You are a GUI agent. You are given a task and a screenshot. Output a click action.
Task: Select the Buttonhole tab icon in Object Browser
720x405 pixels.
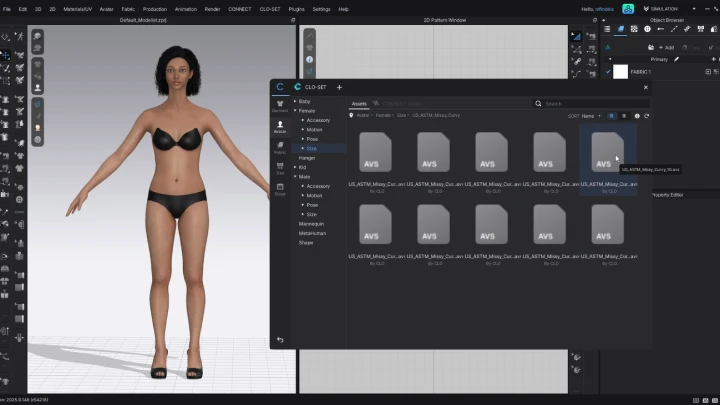coord(660,29)
